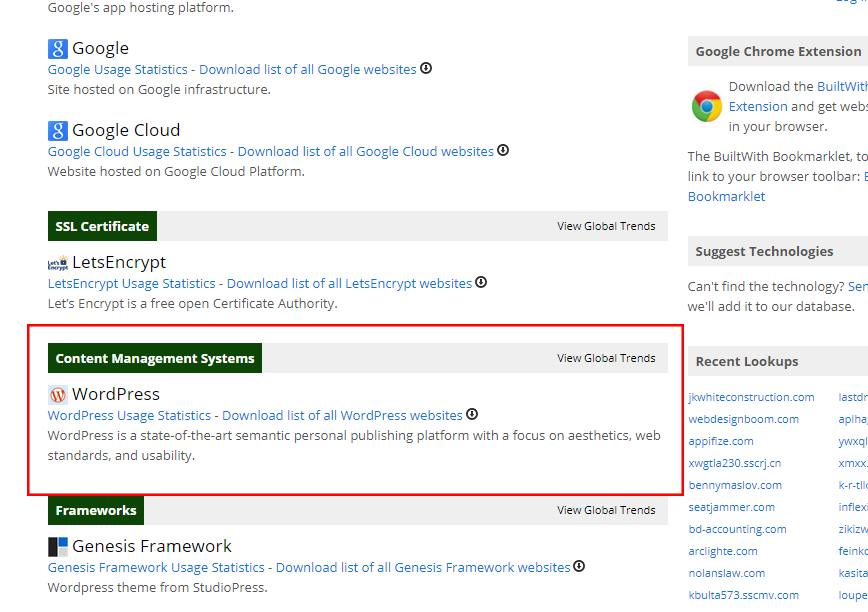Open Genesis Framework Usage Statistics link
868x612 pixels.
(156, 567)
